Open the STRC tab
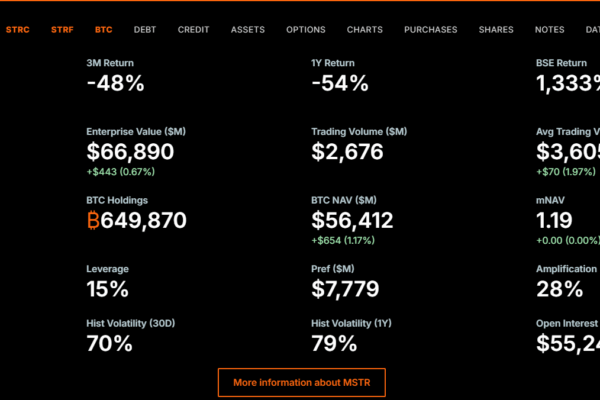600x400 pixels. pos(17,30)
